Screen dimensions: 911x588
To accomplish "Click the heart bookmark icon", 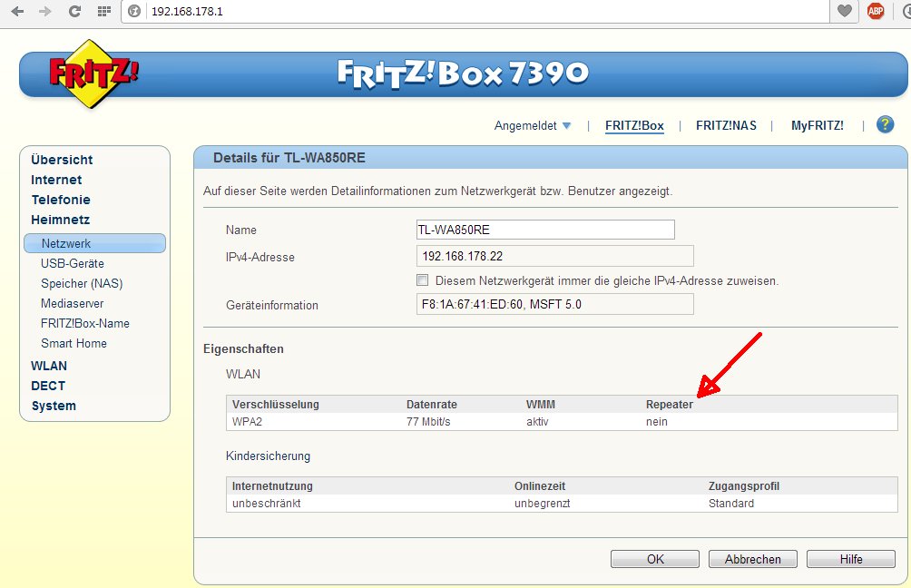I will (x=845, y=11).
